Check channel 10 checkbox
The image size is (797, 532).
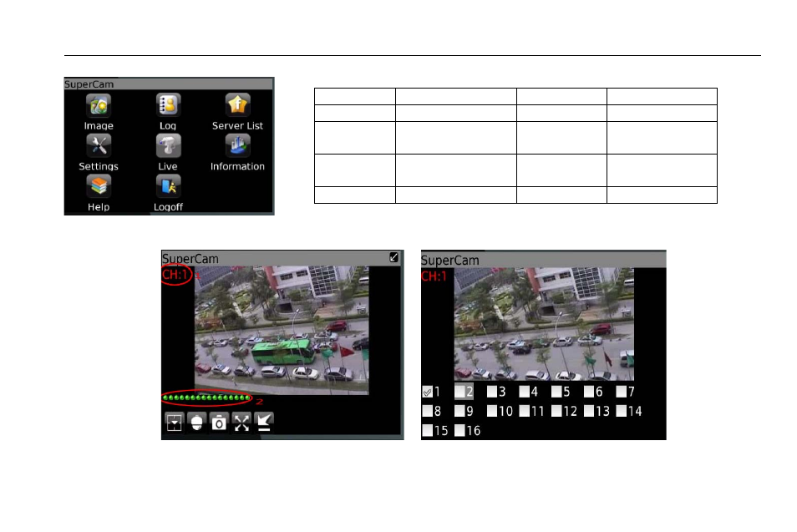pyautogui.click(x=492, y=411)
